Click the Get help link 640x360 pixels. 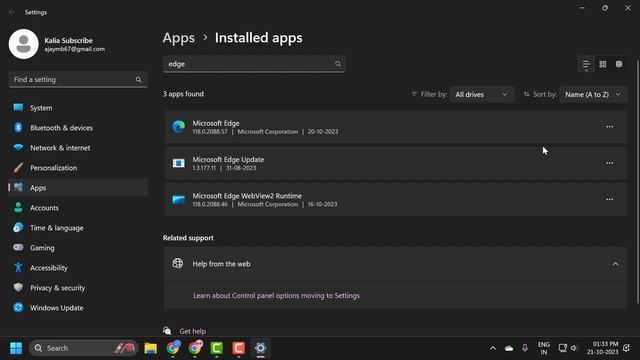(x=193, y=331)
